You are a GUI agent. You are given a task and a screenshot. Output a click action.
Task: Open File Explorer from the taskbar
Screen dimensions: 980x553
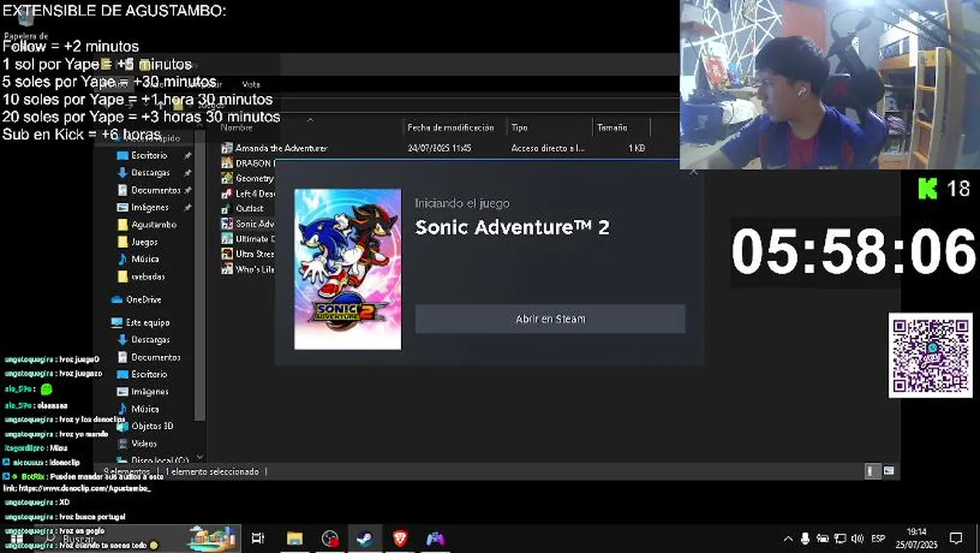coord(295,538)
